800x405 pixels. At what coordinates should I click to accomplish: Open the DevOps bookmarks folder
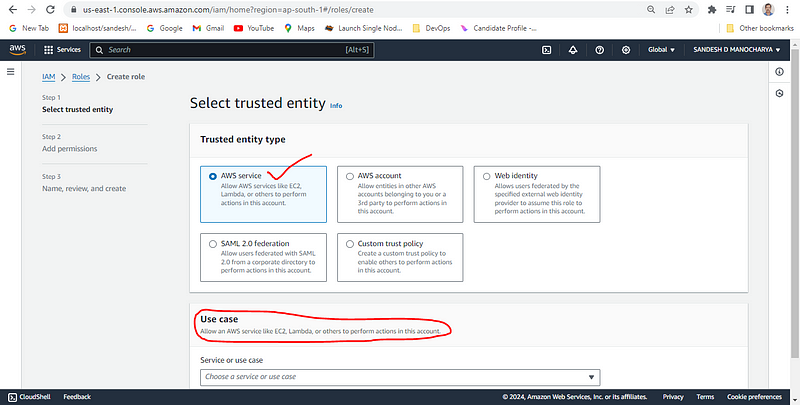(431, 29)
